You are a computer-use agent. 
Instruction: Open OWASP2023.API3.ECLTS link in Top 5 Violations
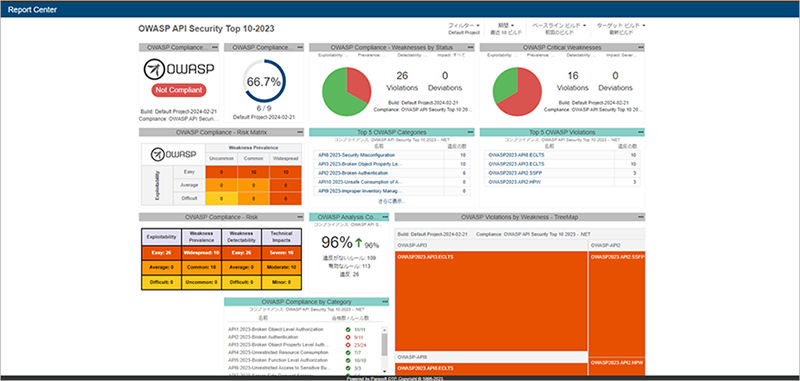[516, 164]
